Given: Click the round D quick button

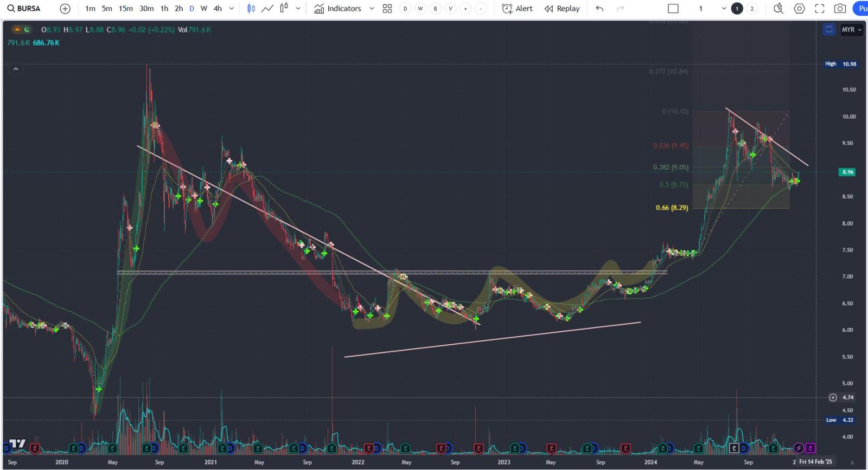Looking at the screenshot, I should (x=405, y=9).
